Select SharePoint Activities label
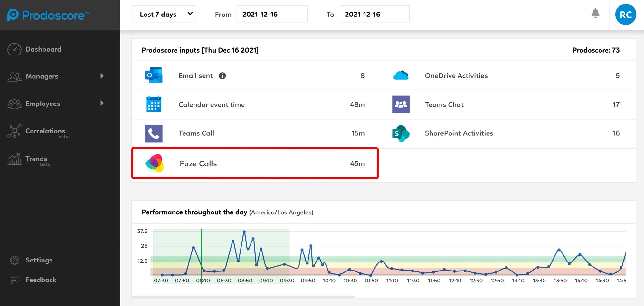Image resolution: width=644 pixels, height=306 pixels. tap(459, 133)
